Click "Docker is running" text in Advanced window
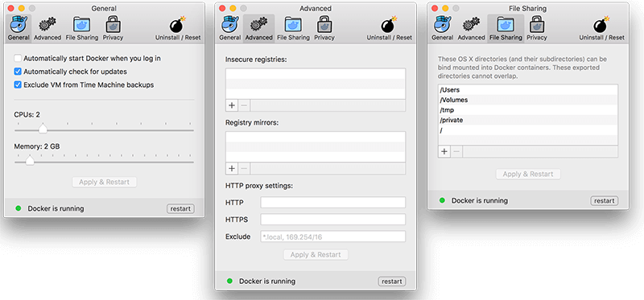The image size is (644, 300). [267, 282]
